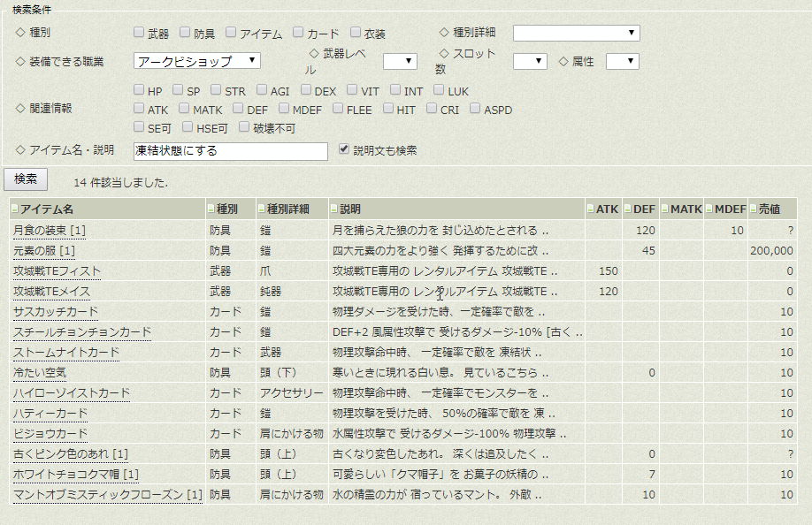Open ハティーカード item link

pyautogui.click(x=50, y=414)
